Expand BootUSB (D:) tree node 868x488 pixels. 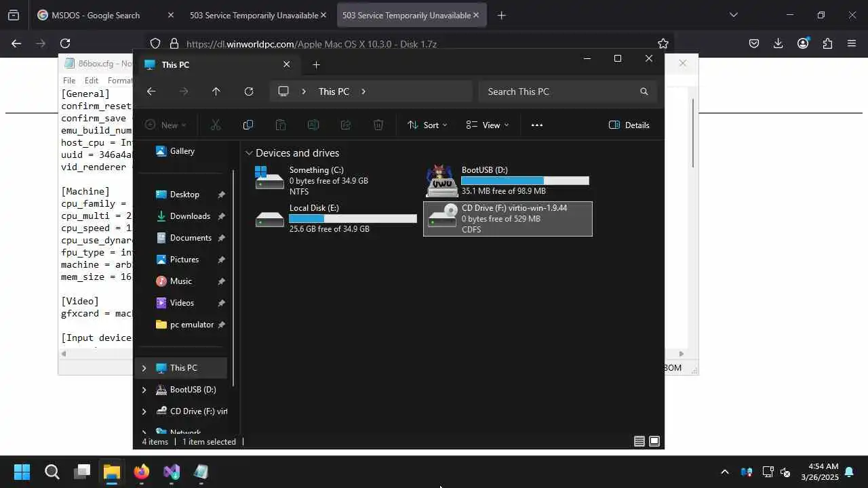coord(144,390)
